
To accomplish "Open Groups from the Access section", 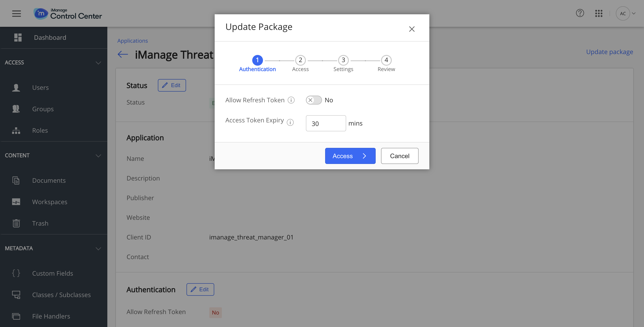I will (x=42, y=109).
